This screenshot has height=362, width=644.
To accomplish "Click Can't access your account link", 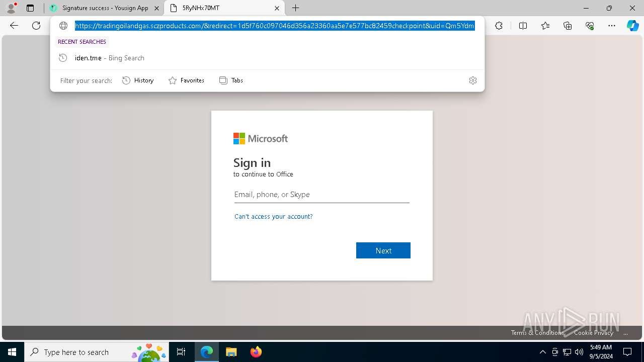I will click(x=274, y=216).
